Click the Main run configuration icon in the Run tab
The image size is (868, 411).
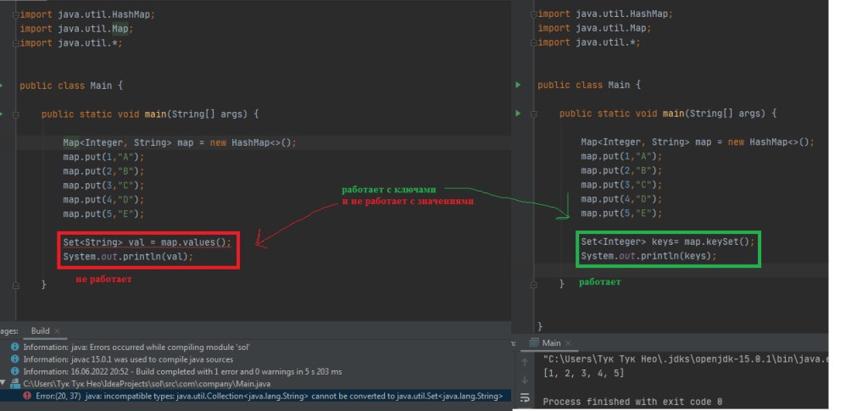tap(533, 343)
